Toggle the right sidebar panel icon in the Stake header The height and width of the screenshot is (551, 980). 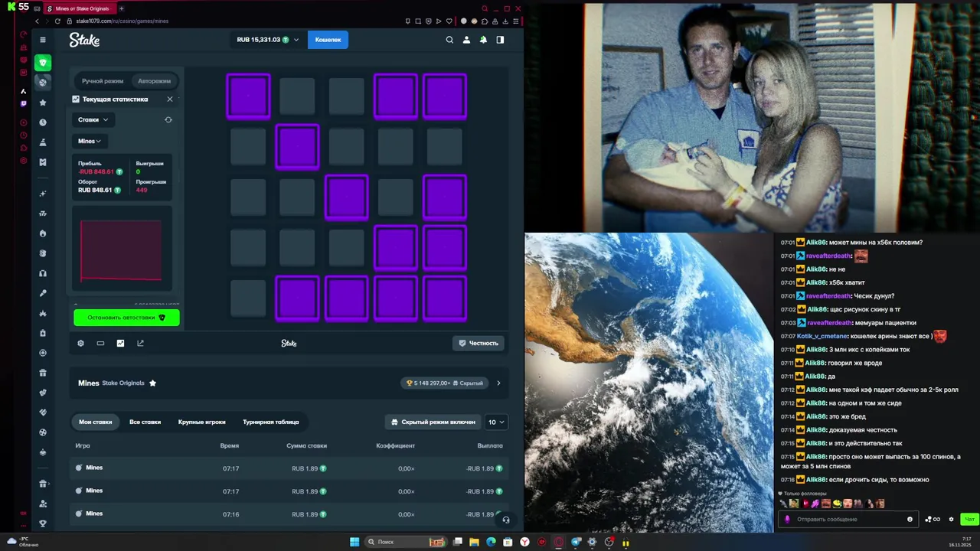click(x=500, y=40)
